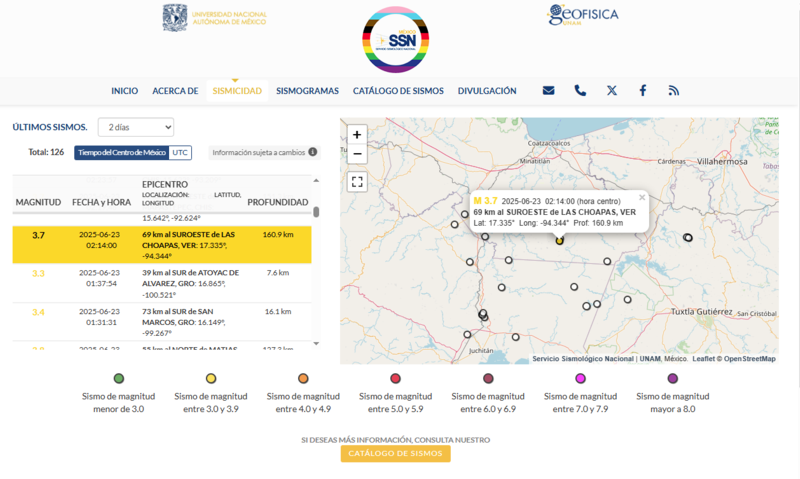This screenshot has height=479, width=800.
Task: Open the Leaflet attribution link
Action: [704, 359]
